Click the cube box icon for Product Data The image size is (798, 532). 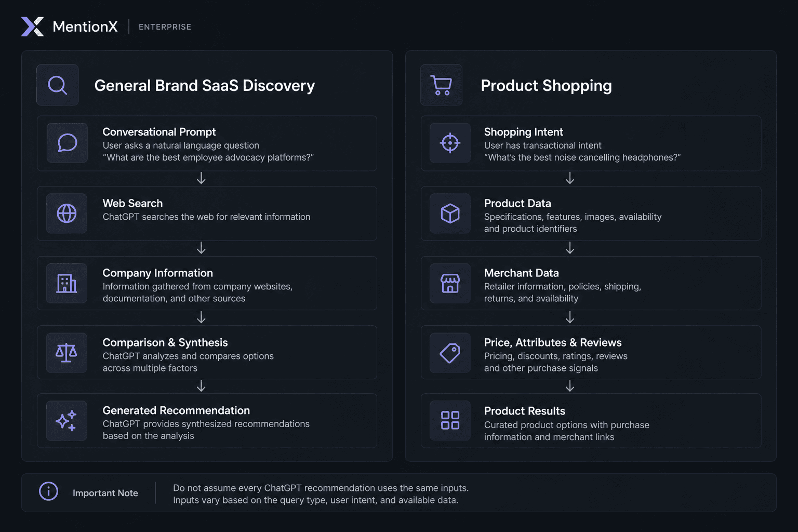450,214
